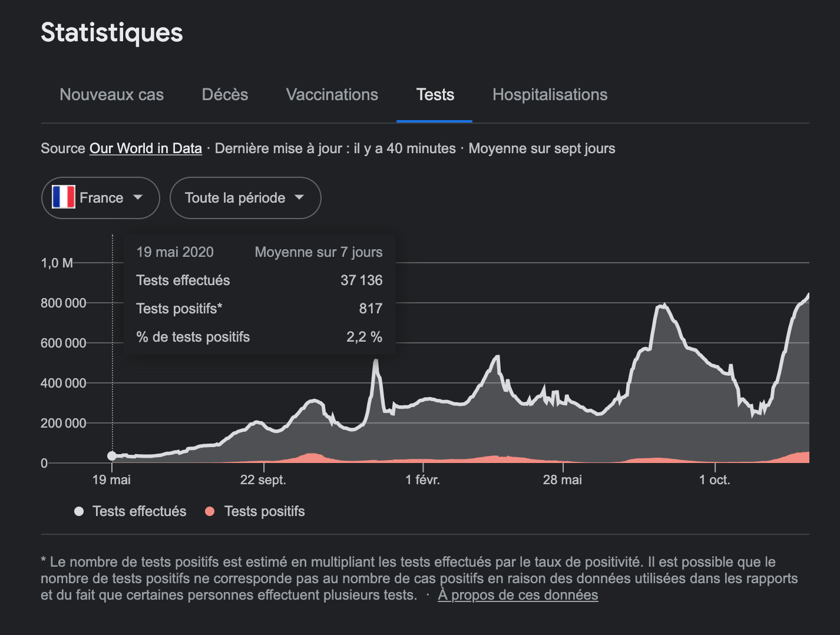Go to the Hospitalisations tab
The height and width of the screenshot is (635, 840).
[550, 95]
